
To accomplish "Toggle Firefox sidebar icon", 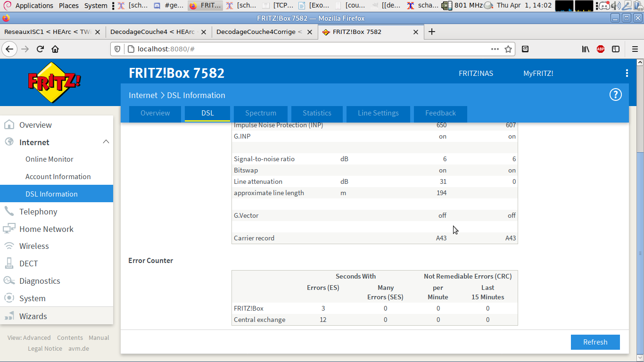I will click(x=616, y=49).
